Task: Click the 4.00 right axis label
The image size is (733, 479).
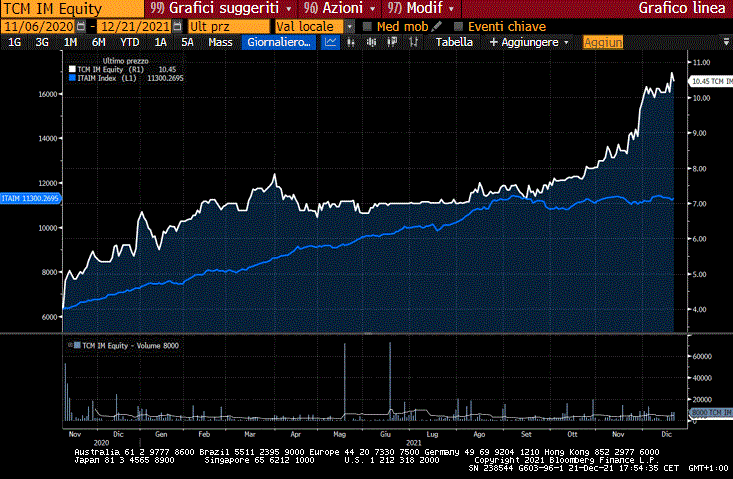Action: click(x=699, y=309)
